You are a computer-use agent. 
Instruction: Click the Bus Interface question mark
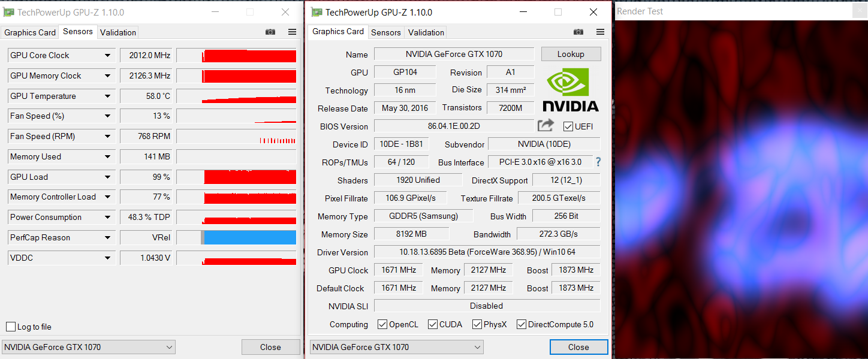point(598,162)
